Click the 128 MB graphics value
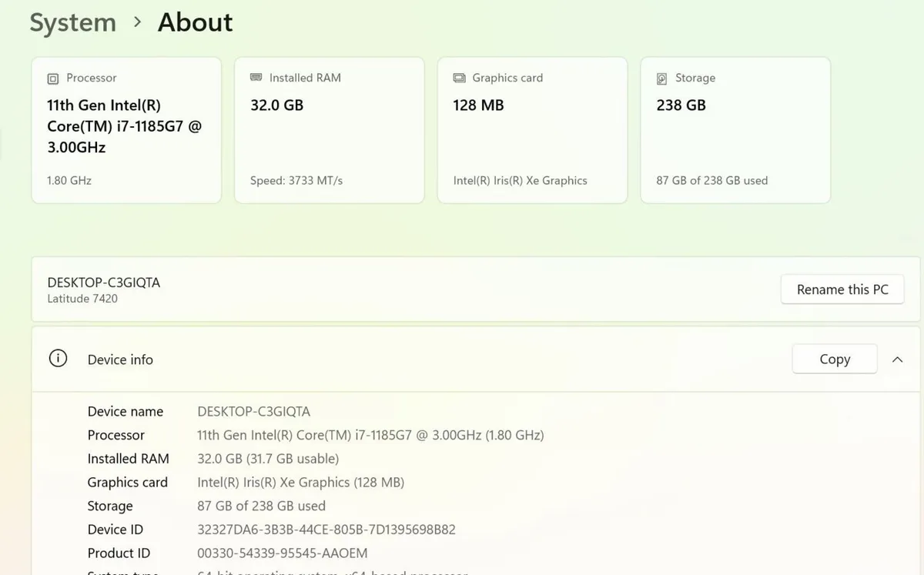924x575 pixels. coord(478,105)
